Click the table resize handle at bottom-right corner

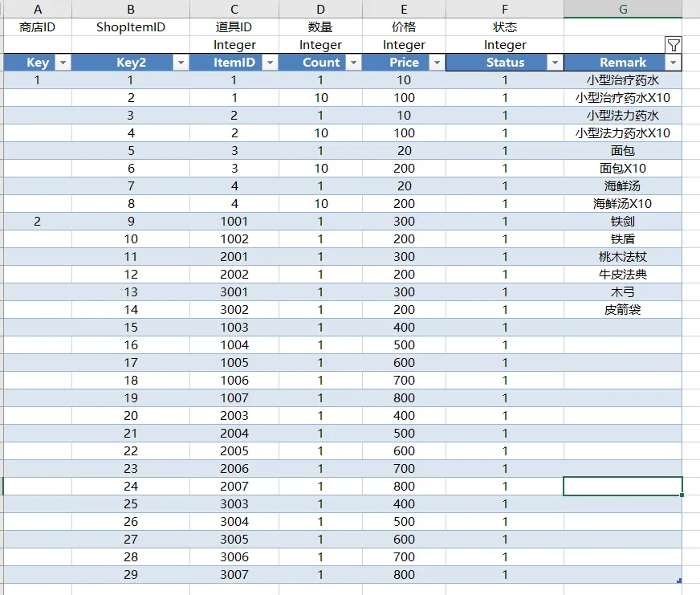coord(679,581)
